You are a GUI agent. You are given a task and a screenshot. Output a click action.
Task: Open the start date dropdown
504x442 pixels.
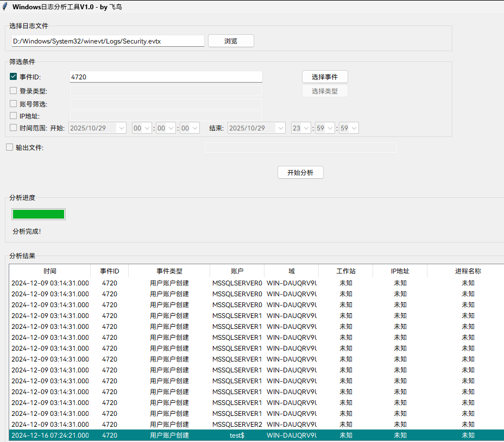click(x=122, y=128)
